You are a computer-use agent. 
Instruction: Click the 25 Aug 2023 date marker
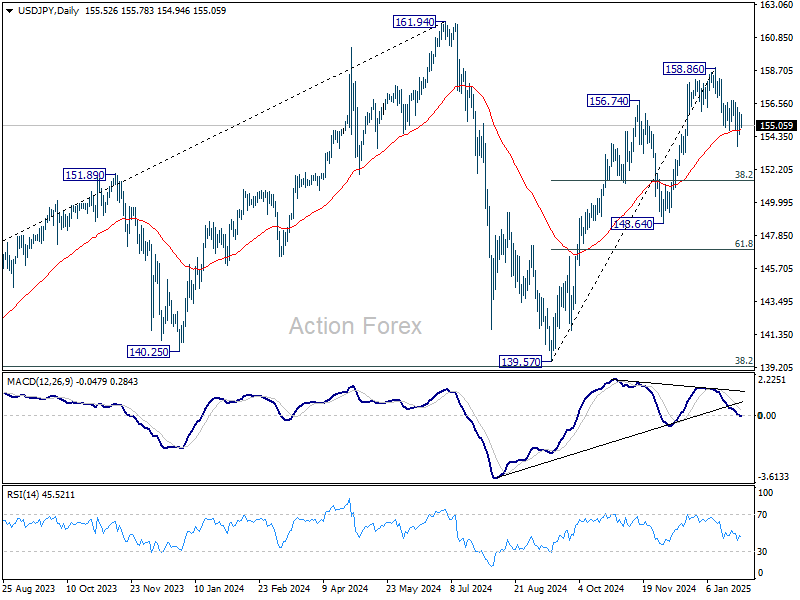[29, 590]
